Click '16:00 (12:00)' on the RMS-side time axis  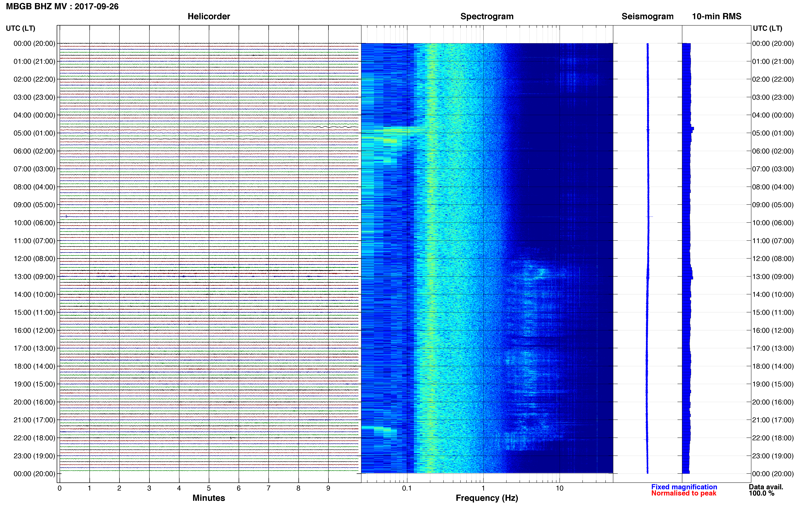(x=773, y=331)
